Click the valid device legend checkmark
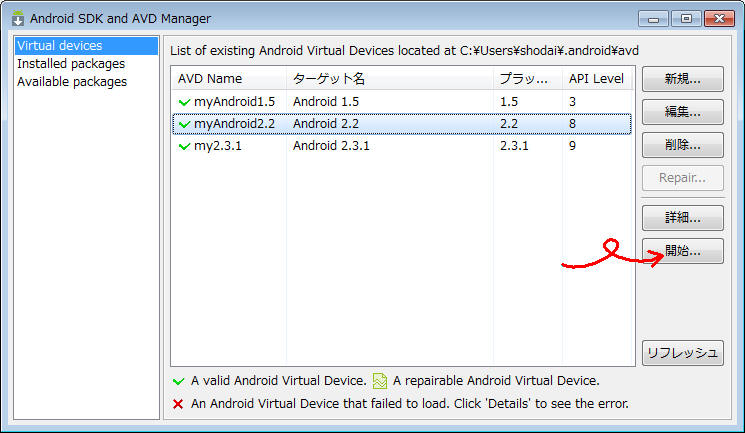This screenshot has height=433, width=745. coord(178,381)
